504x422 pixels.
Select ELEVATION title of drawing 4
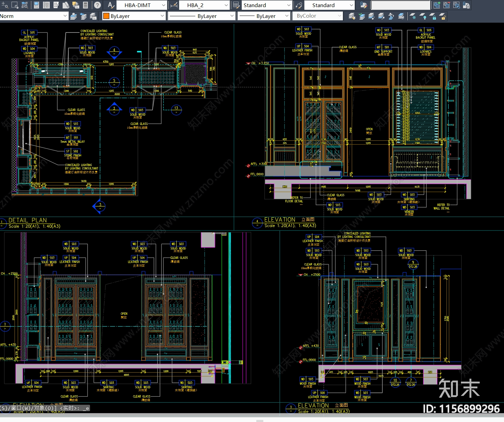280,220
